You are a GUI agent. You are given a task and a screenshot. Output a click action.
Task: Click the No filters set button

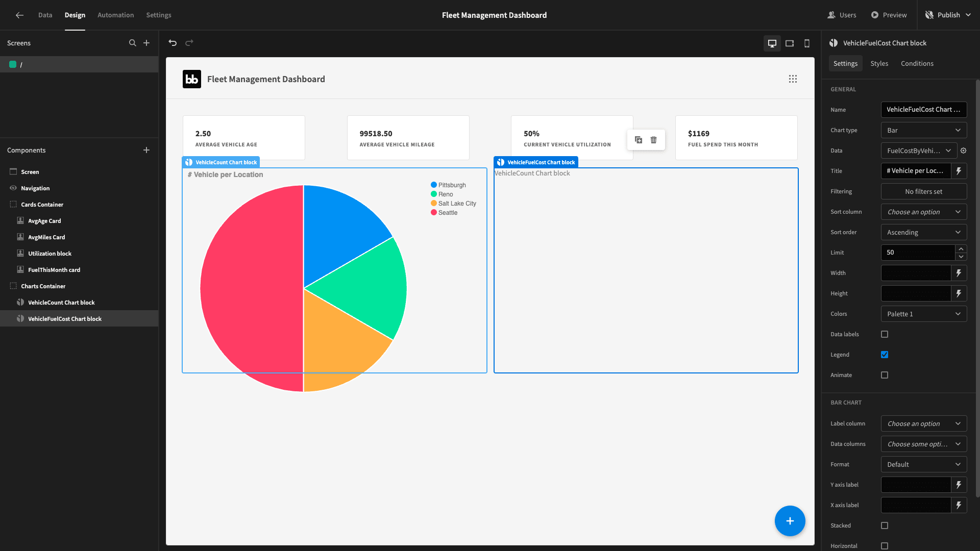pyautogui.click(x=924, y=191)
